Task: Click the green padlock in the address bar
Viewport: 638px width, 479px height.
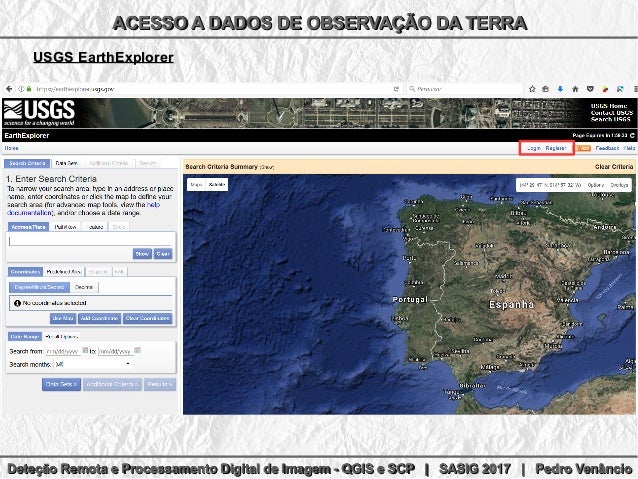Action: pyautogui.click(x=29, y=89)
